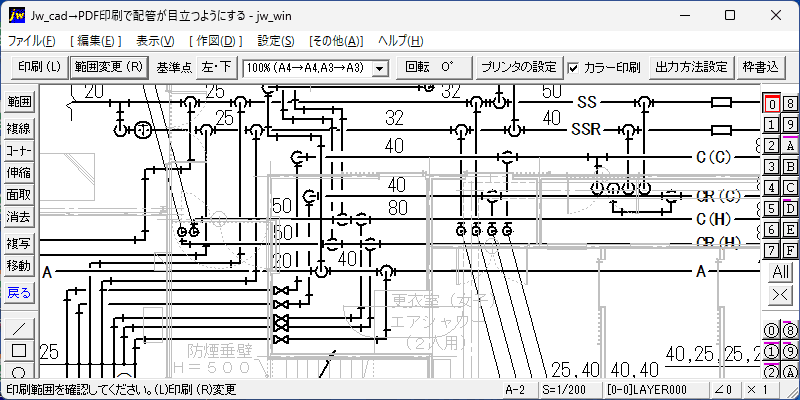The image size is (800, 400).
Task: Select the 消去 (erase) tool
Action: (19, 217)
